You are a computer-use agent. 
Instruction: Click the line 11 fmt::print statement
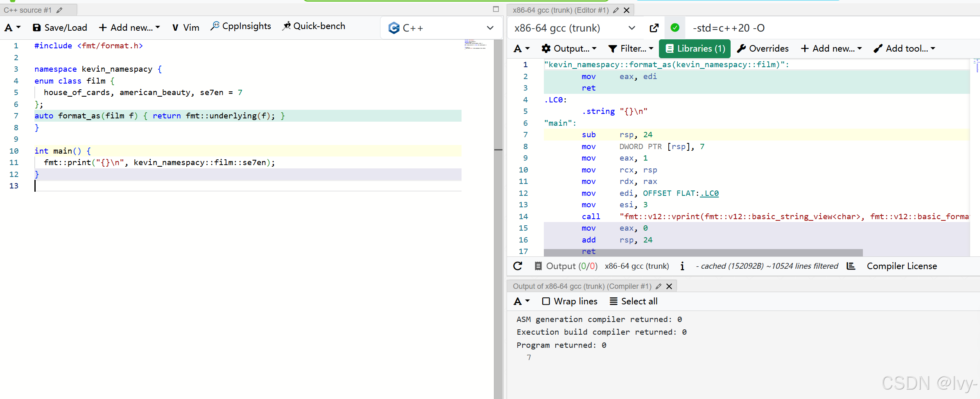click(x=159, y=163)
